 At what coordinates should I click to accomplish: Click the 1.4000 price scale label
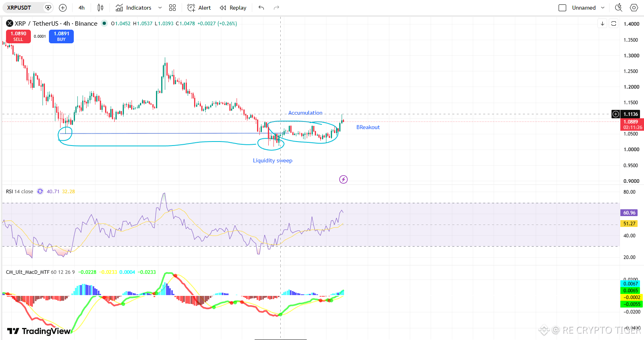click(631, 24)
